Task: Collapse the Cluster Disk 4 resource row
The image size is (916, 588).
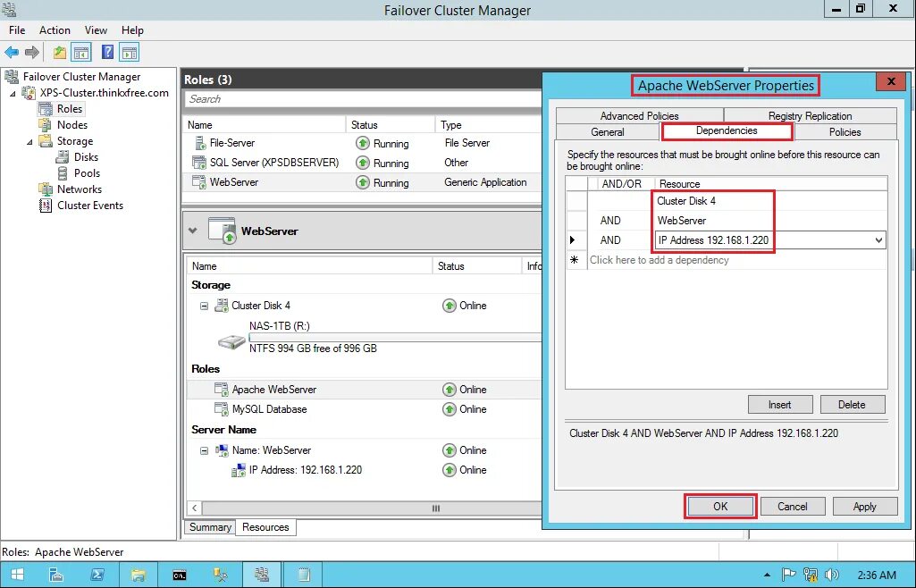Action: coord(204,306)
